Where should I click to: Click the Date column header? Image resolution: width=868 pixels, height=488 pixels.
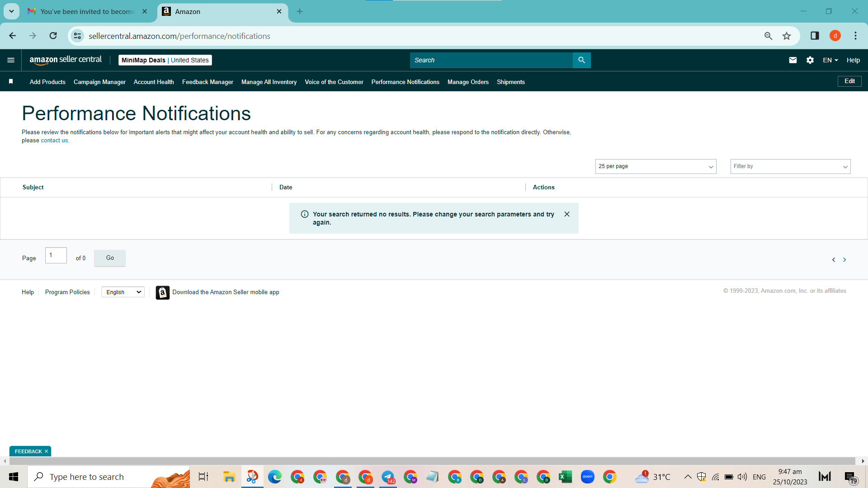[286, 187]
